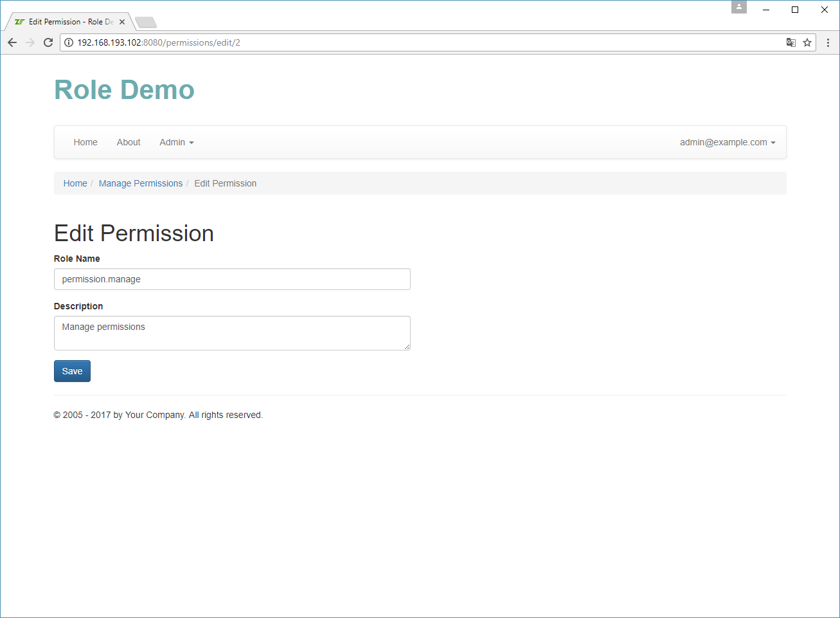Bookmark this page with star icon

tap(807, 42)
